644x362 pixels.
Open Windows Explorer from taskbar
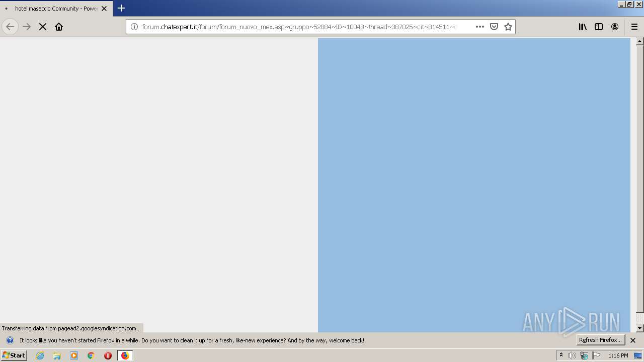click(x=57, y=355)
